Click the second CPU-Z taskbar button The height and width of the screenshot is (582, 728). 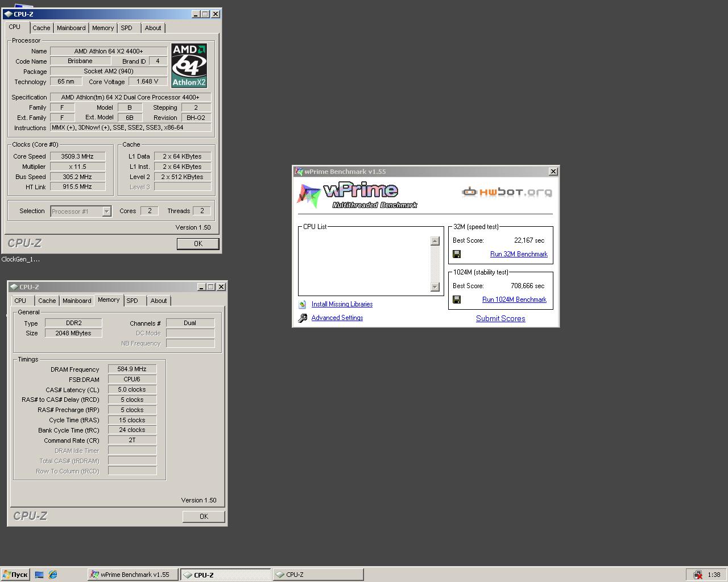318,575
